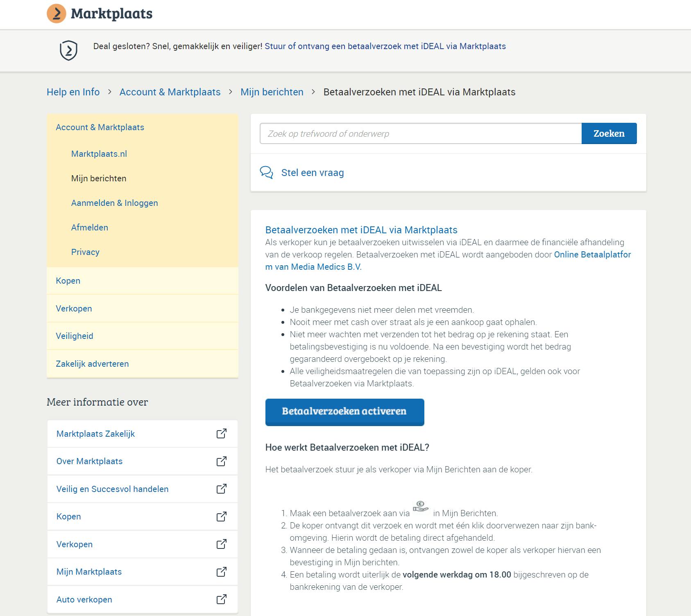The image size is (691, 616).
Task: Expand the Verkopen section in the sidebar
Action: coord(74,308)
